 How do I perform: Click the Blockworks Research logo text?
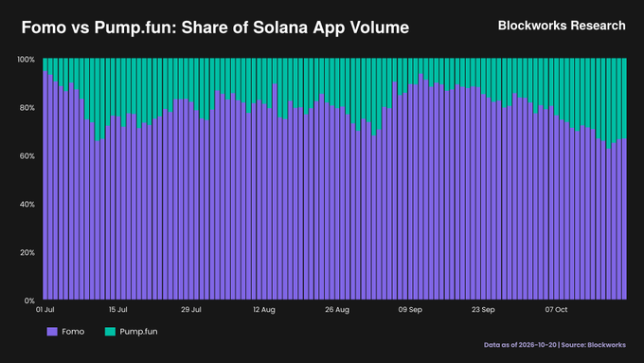point(562,26)
